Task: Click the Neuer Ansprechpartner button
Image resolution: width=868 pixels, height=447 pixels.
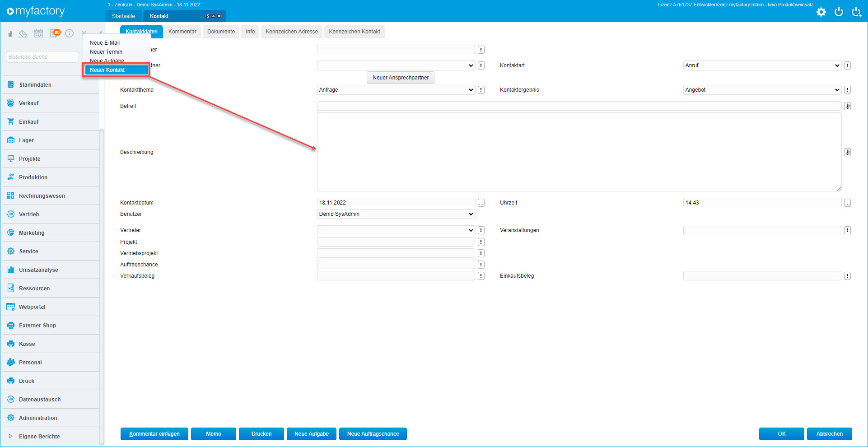Action: pos(401,78)
